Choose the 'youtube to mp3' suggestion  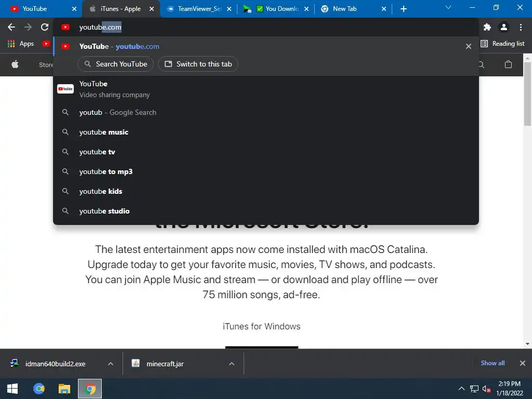coord(266,171)
